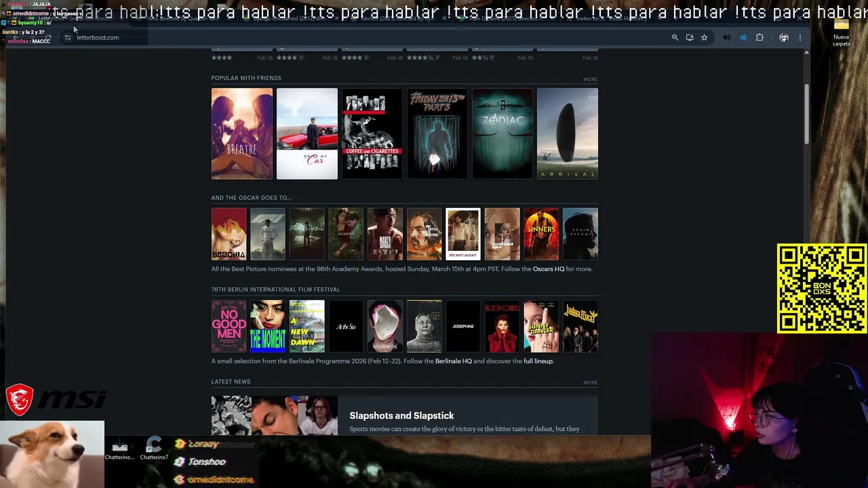Image resolution: width=868 pixels, height=488 pixels.
Task: Open the Latest News article image
Action: [x=274, y=415]
